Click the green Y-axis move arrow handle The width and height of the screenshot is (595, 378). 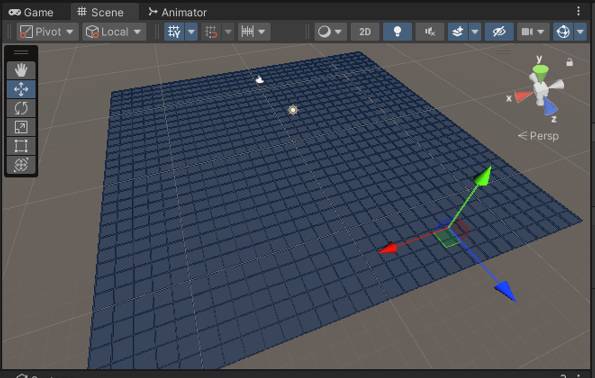pos(483,176)
